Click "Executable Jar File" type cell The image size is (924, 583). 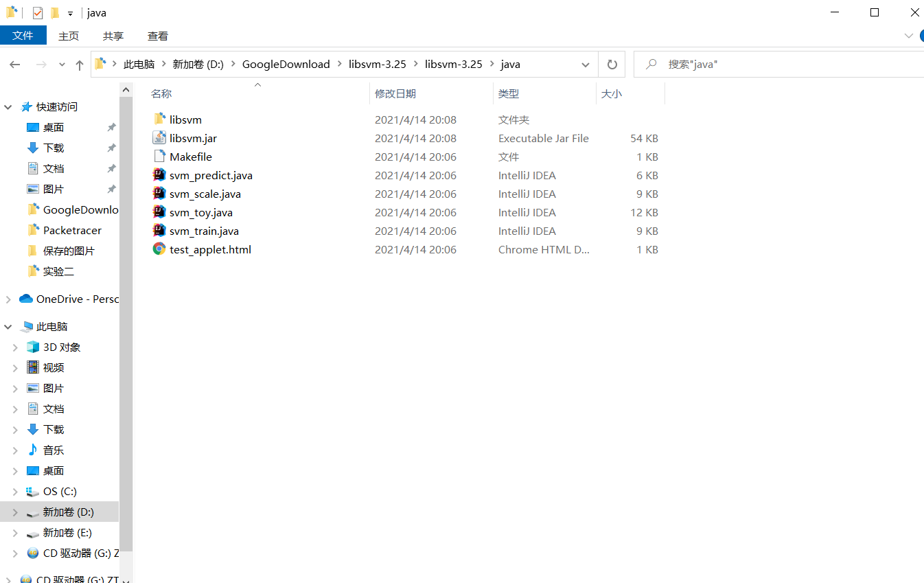coord(544,138)
